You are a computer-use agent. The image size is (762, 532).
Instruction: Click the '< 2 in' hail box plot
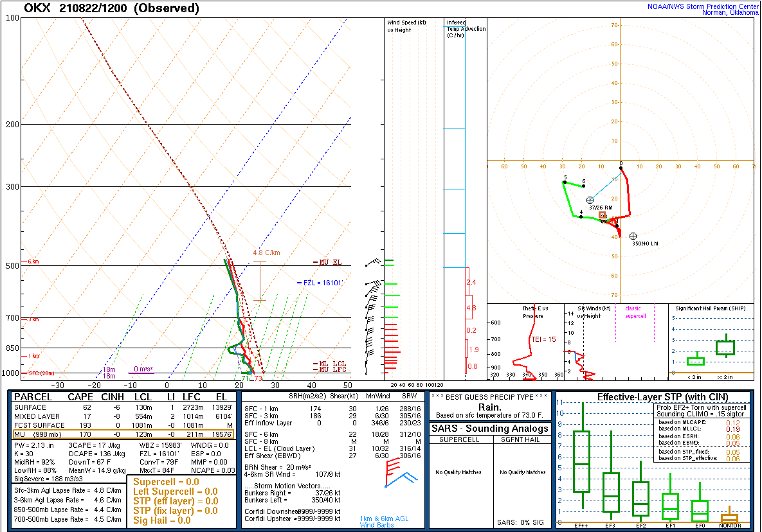pyautogui.click(x=695, y=361)
